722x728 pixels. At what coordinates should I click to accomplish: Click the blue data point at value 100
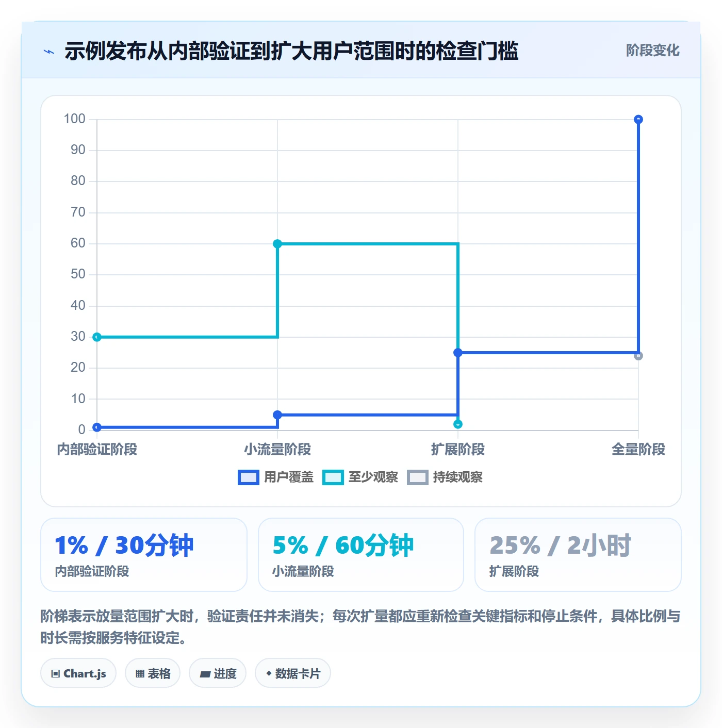[638, 120]
